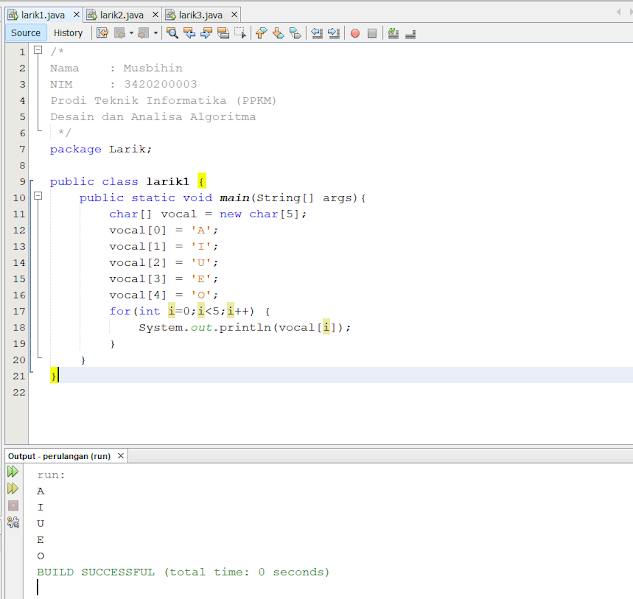This screenshot has width=633, height=599.
Task: Click line number 9 in the gutter
Action: [x=23, y=182]
